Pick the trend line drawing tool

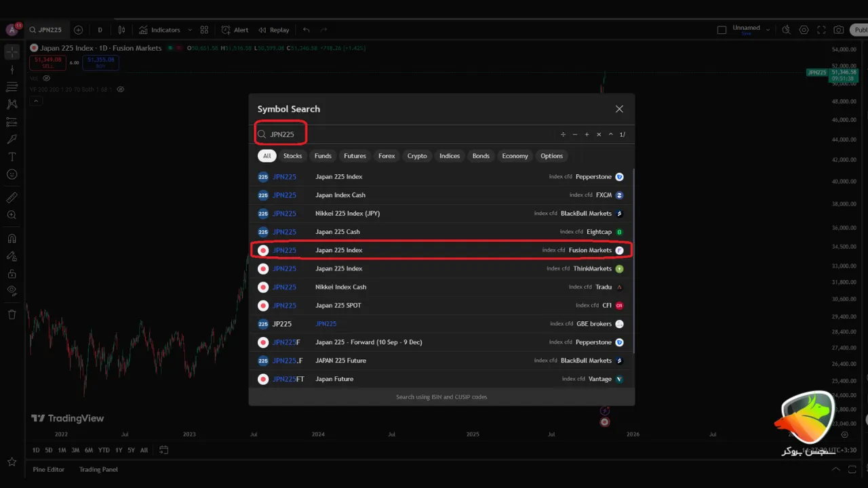coord(12,69)
